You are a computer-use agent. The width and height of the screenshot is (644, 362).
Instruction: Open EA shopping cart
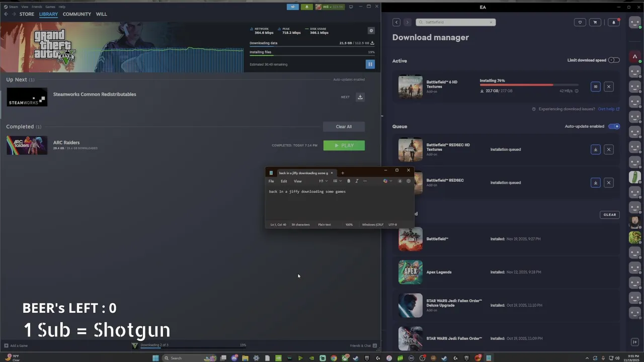(595, 22)
